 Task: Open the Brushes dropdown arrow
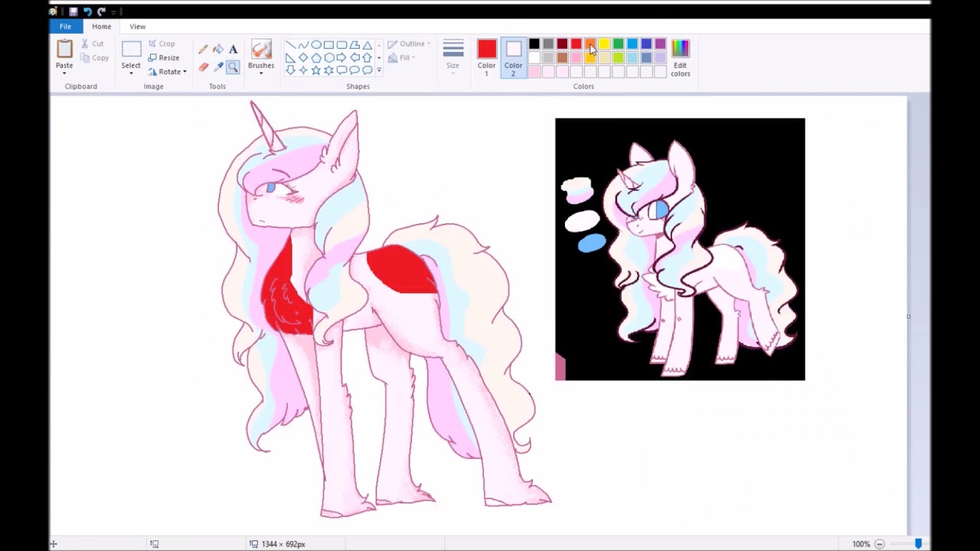click(x=261, y=73)
